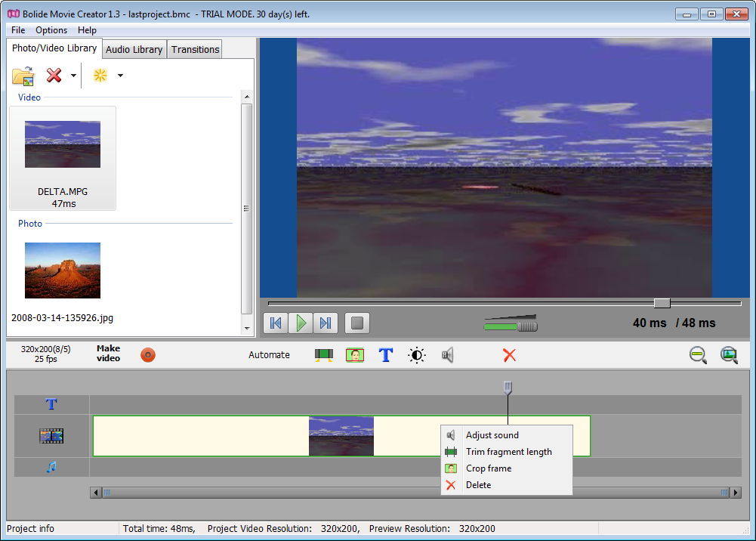This screenshot has height=541, width=756.
Task: Switch to the Audio Library tab
Action: point(134,50)
